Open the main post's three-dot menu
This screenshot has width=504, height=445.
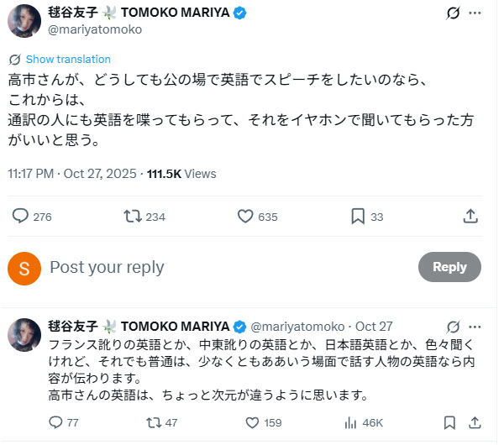476,13
